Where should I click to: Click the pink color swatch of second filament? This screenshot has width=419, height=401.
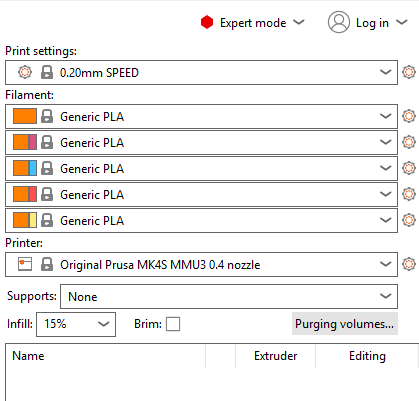[33, 142]
